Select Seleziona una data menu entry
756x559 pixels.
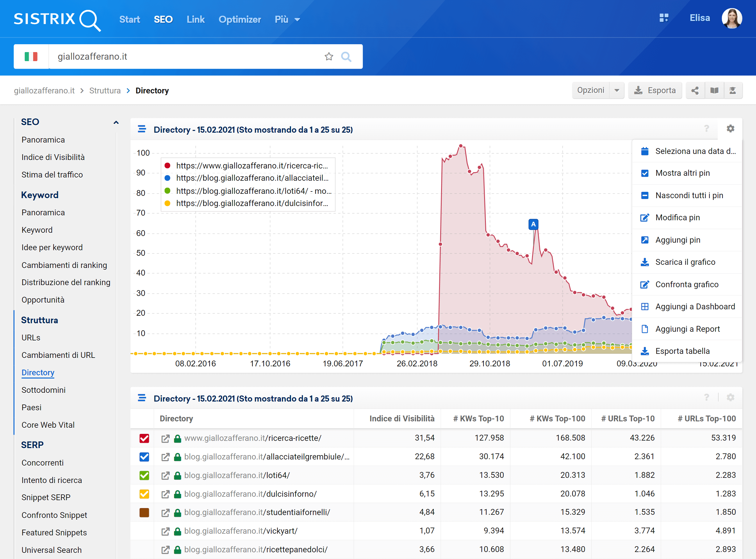[x=687, y=151]
